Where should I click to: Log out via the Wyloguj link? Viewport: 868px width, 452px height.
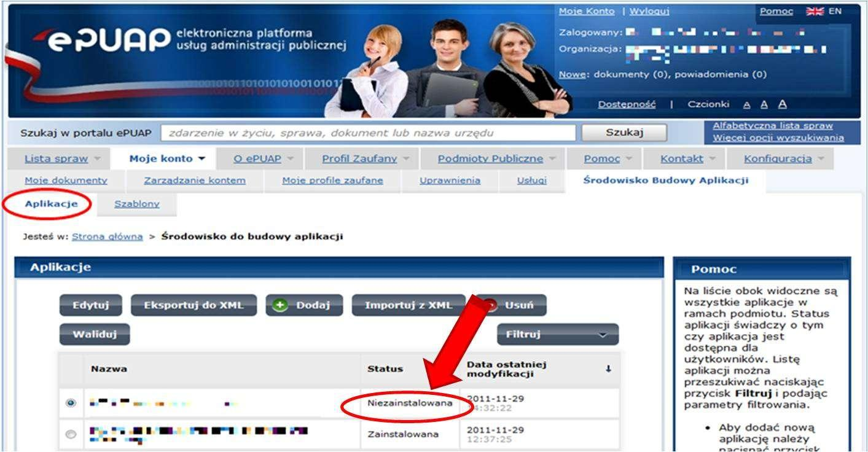(649, 12)
